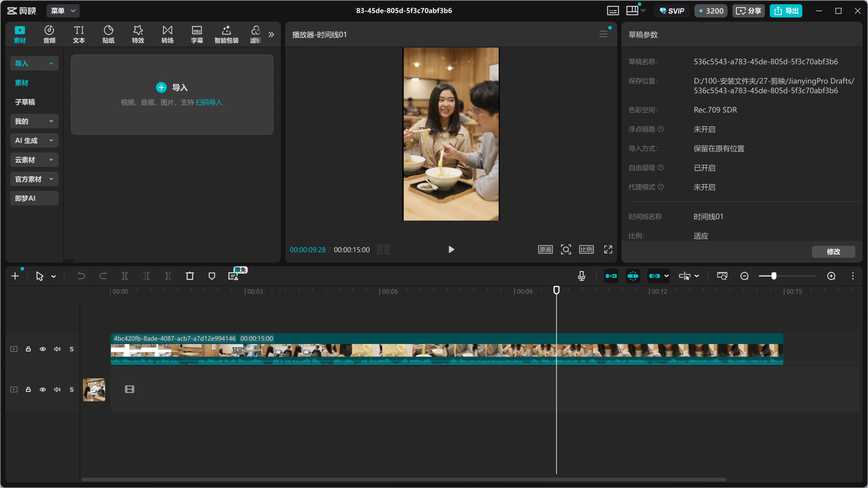Click the timeline zoom slider handle
The height and width of the screenshot is (488, 868).
coord(774,276)
